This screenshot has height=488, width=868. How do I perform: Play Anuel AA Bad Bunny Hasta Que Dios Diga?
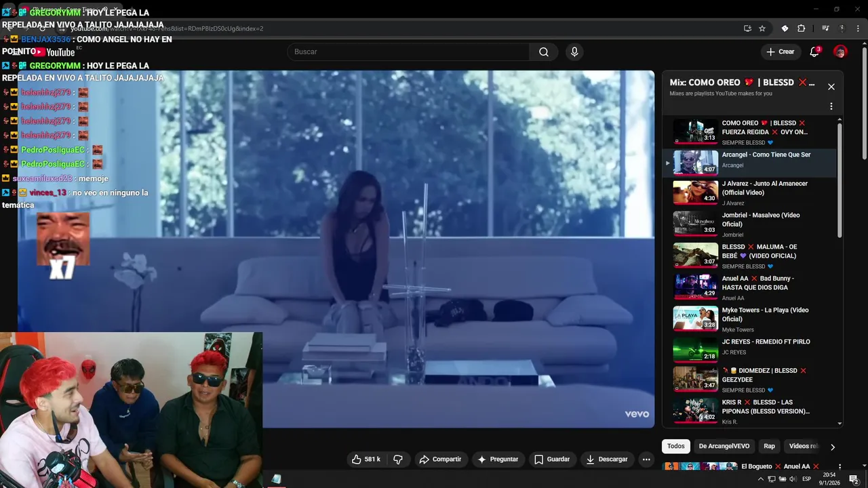(751, 287)
